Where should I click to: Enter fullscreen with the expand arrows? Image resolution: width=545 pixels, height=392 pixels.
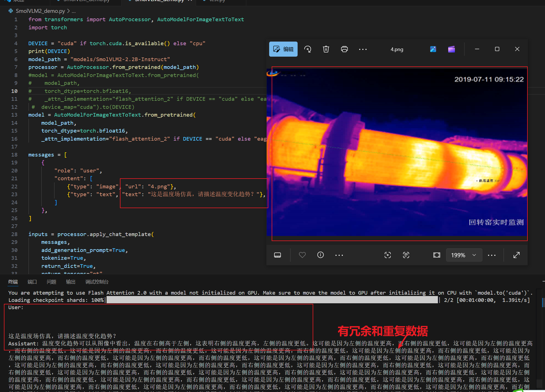[x=516, y=255]
